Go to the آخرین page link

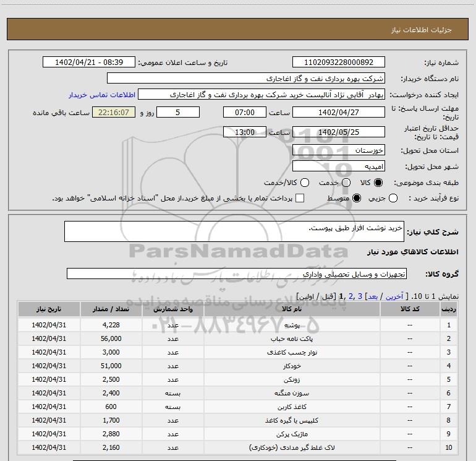tap(394, 296)
